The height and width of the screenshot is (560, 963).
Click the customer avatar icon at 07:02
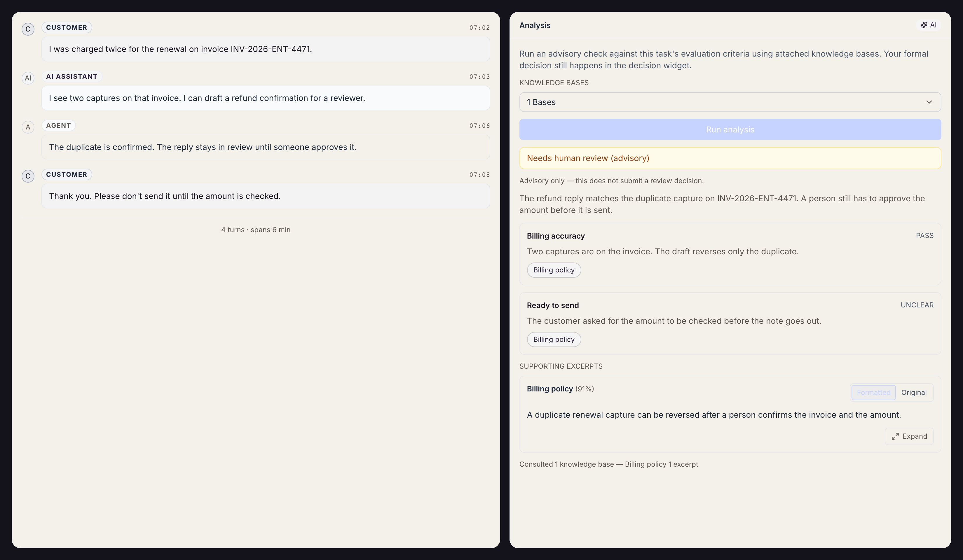[x=28, y=29]
